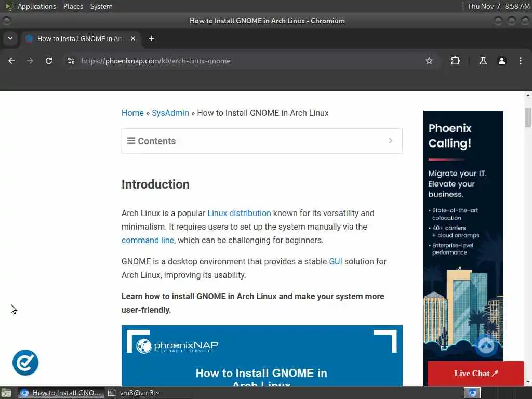Reload the current page
This screenshot has width=532, height=399.
[49, 61]
